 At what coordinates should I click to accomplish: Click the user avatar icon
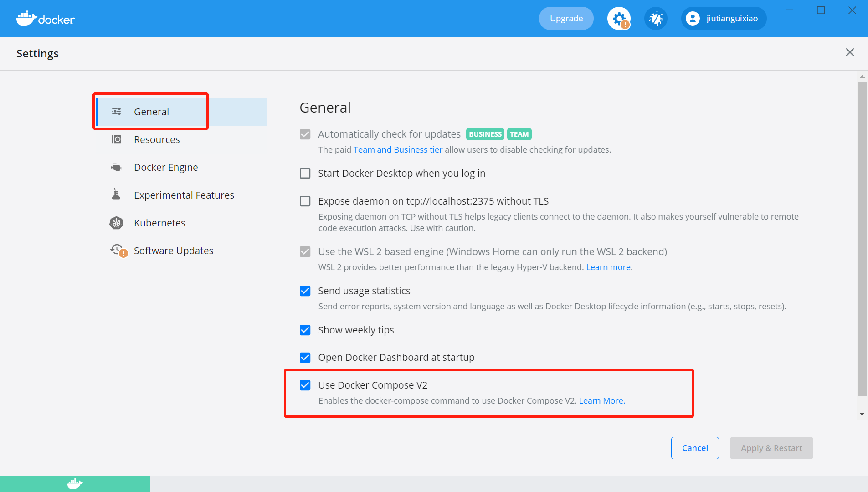pos(693,19)
